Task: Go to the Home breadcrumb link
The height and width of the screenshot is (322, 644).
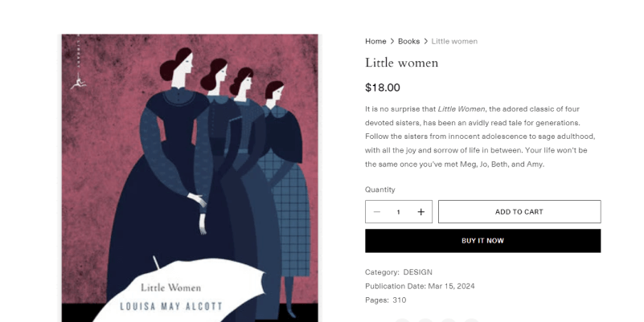Action: point(375,41)
